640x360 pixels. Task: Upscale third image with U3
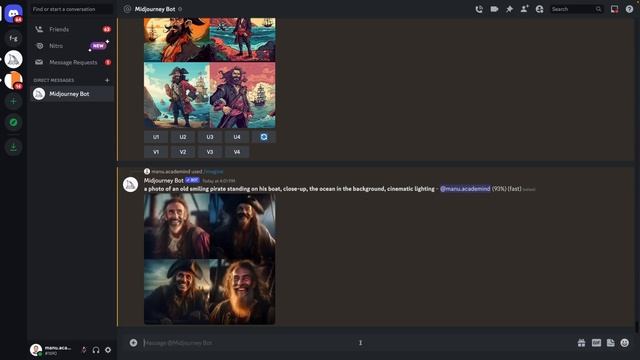coord(210,137)
